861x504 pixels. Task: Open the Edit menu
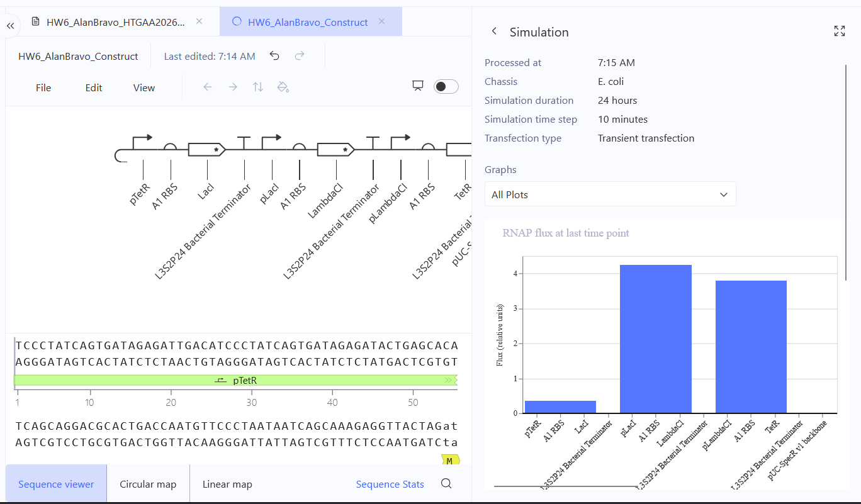94,87
